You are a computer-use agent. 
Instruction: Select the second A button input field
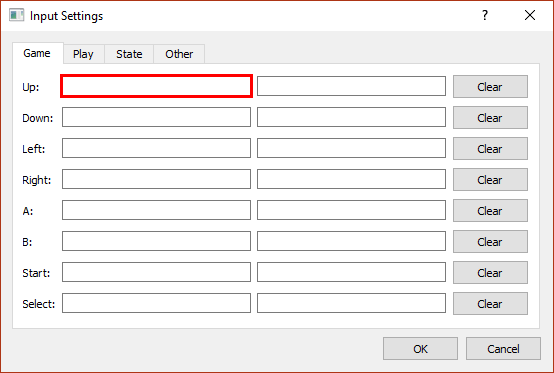coord(351,210)
